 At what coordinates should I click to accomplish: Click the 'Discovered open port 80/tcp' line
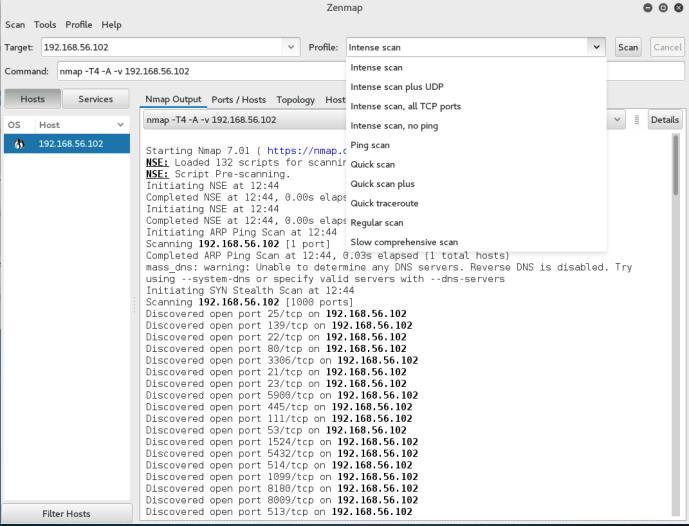pyautogui.click(x=276, y=348)
